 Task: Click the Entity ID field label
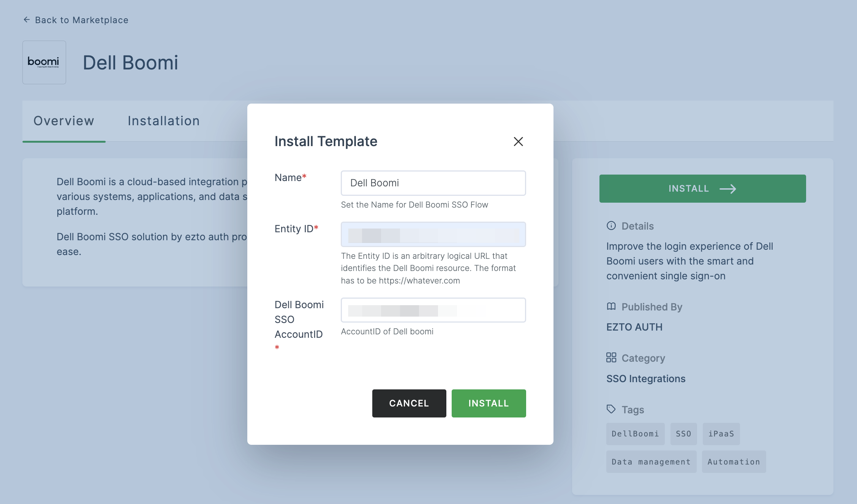pos(296,229)
